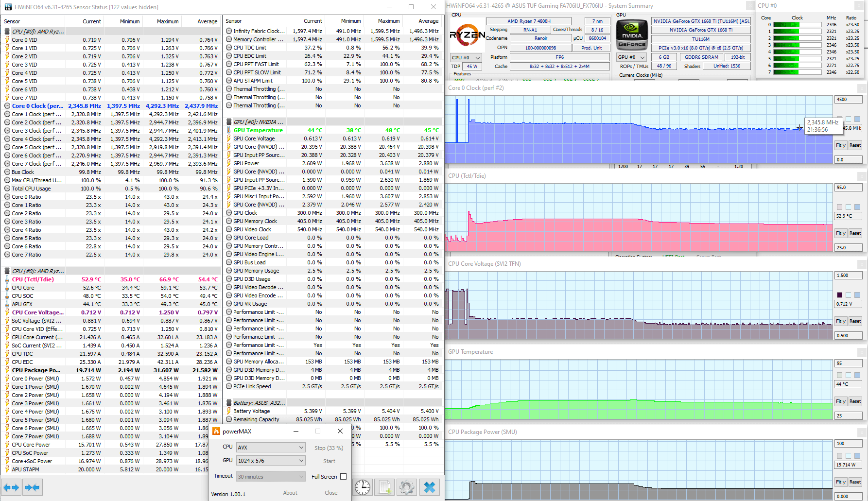Viewport: 868px width, 501px height.
Task: Click the 0.500 min field on CPU Core Voltage graph
Action: tap(848, 336)
